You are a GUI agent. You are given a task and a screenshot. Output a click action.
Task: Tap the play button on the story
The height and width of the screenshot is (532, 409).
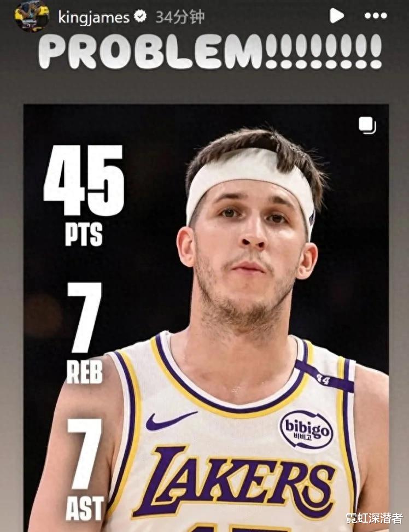click(337, 16)
